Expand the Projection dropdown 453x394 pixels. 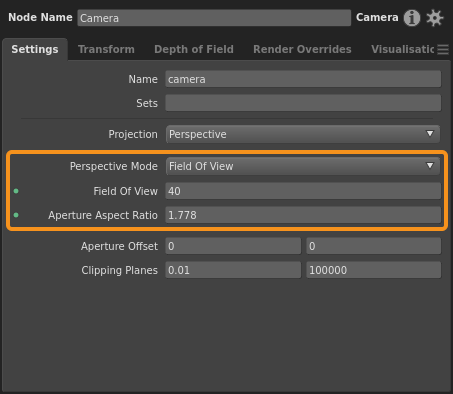click(303, 134)
